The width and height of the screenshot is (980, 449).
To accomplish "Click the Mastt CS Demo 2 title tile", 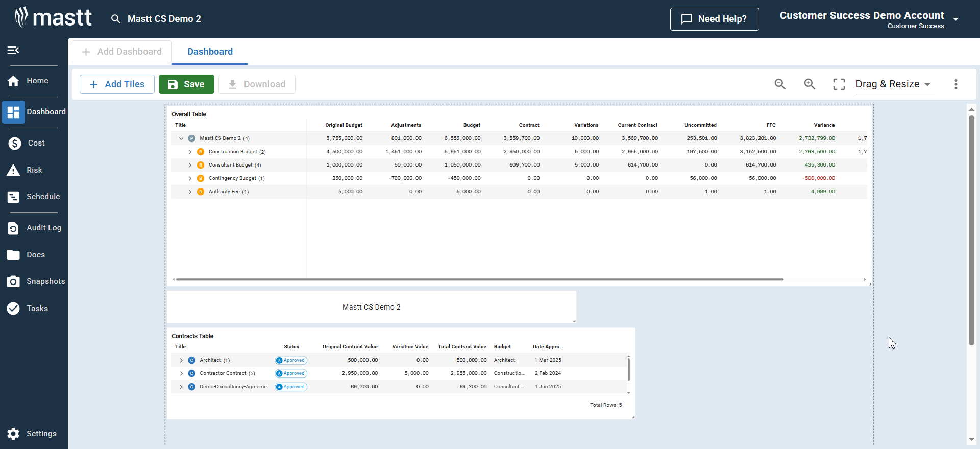I will coord(371,307).
